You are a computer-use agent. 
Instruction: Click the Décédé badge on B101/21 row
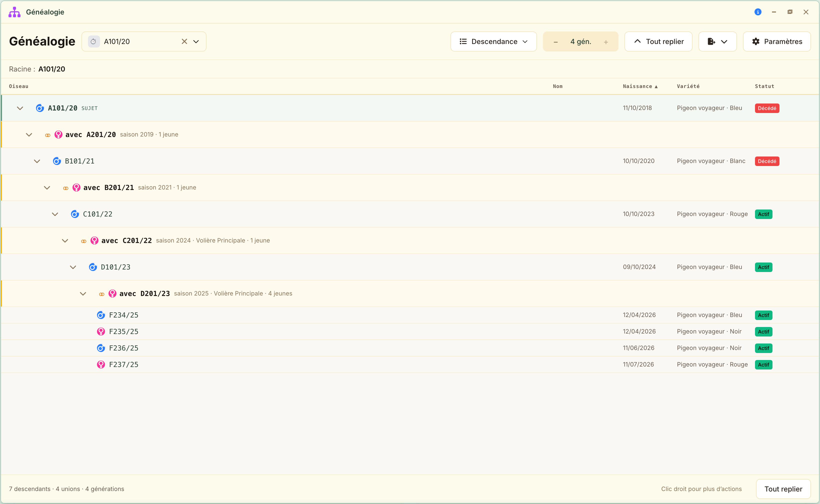pyautogui.click(x=767, y=161)
